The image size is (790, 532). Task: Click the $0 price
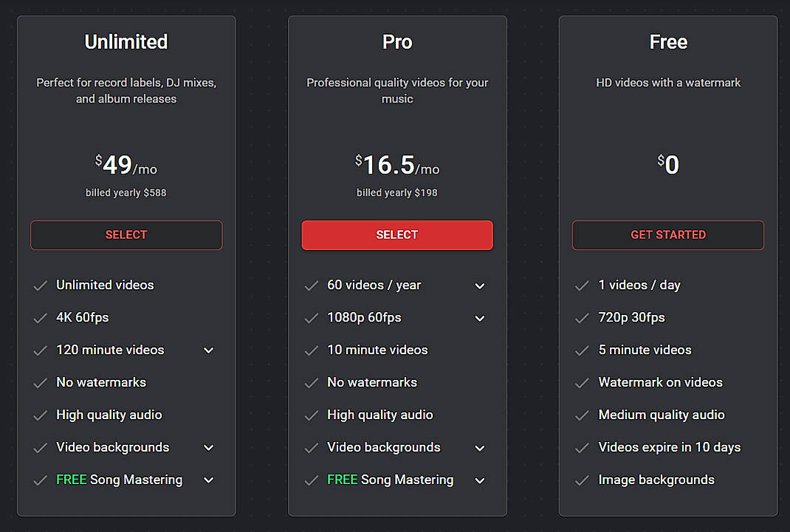(x=668, y=165)
